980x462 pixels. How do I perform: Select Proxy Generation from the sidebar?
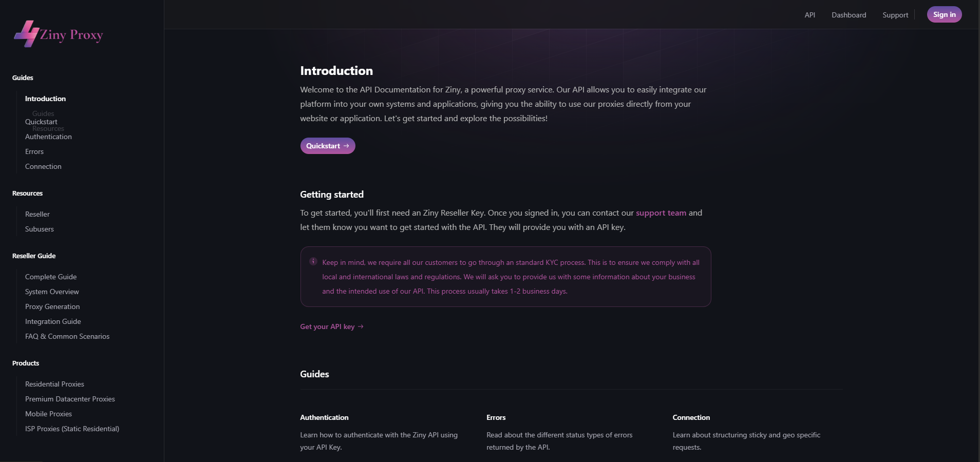click(x=52, y=306)
